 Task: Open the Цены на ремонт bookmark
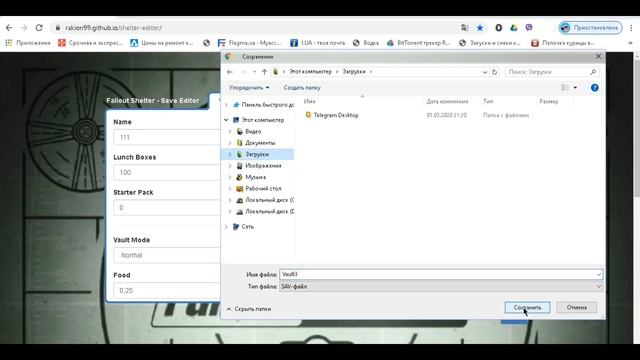point(162,43)
